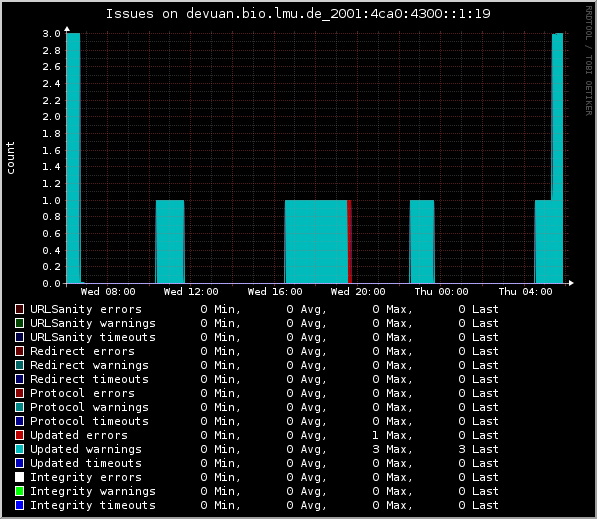Click the Integrity errors white swatch
Image resolution: width=597 pixels, height=519 pixels.
19,477
